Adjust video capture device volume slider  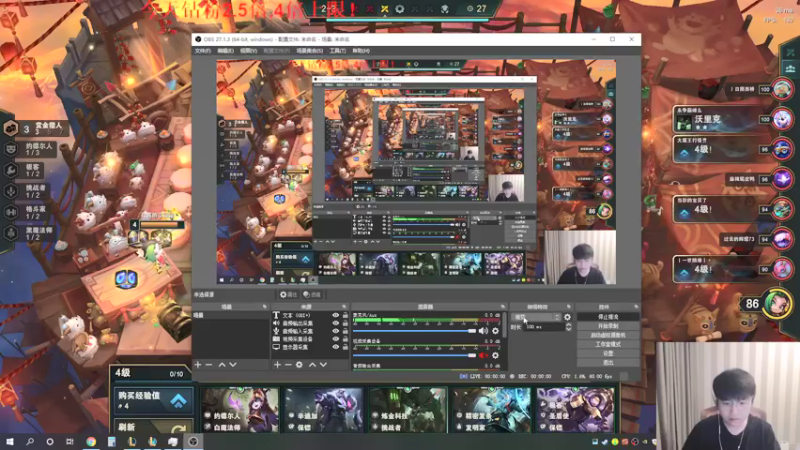[x=414, y=356]
